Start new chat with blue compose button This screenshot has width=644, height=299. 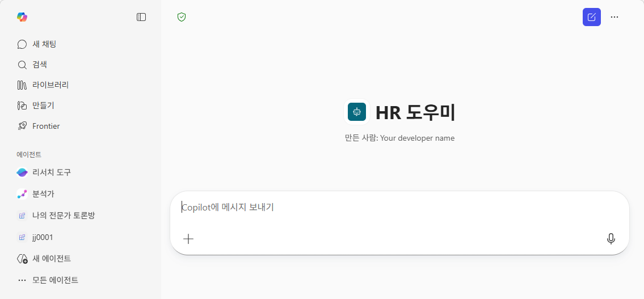click(591, 17)
